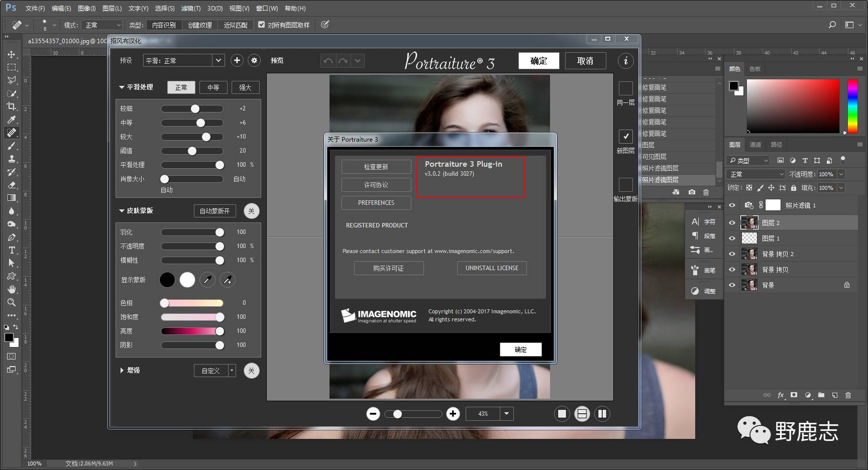
Task: Select the Clone Stamp tool
Action: [11, 159]
